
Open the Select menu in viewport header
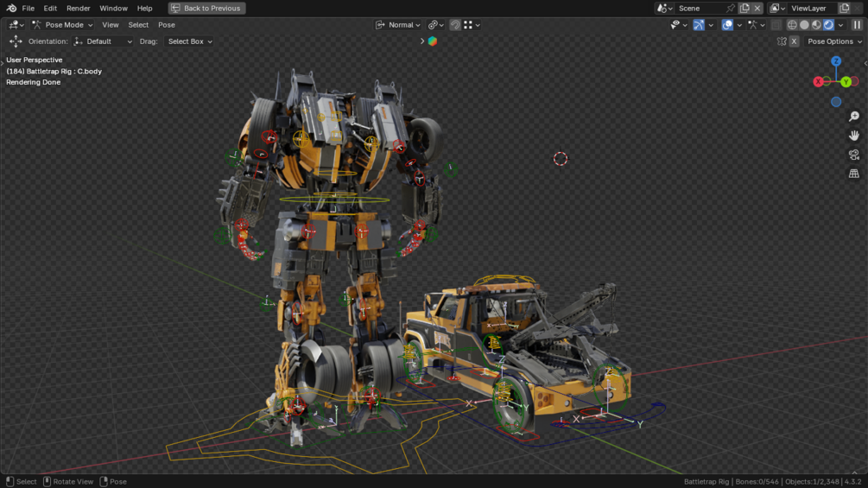pos(138,25)
